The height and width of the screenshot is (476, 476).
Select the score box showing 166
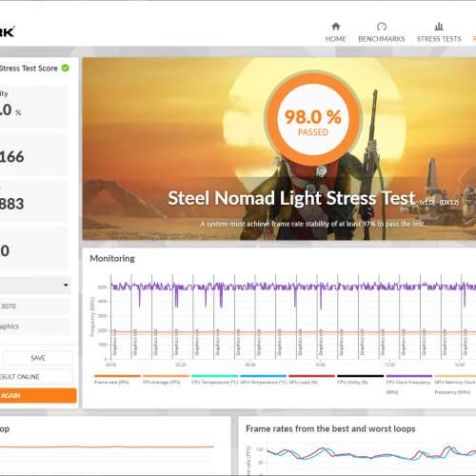pyautogui.click(x=33, y=155)
